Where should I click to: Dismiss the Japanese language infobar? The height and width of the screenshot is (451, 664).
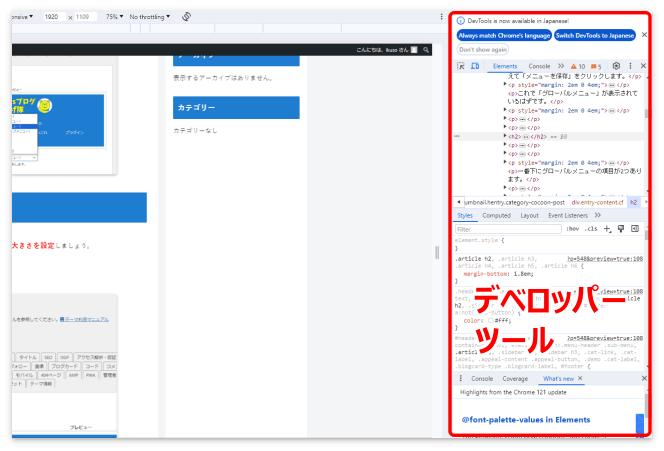(x=644, y=35)
